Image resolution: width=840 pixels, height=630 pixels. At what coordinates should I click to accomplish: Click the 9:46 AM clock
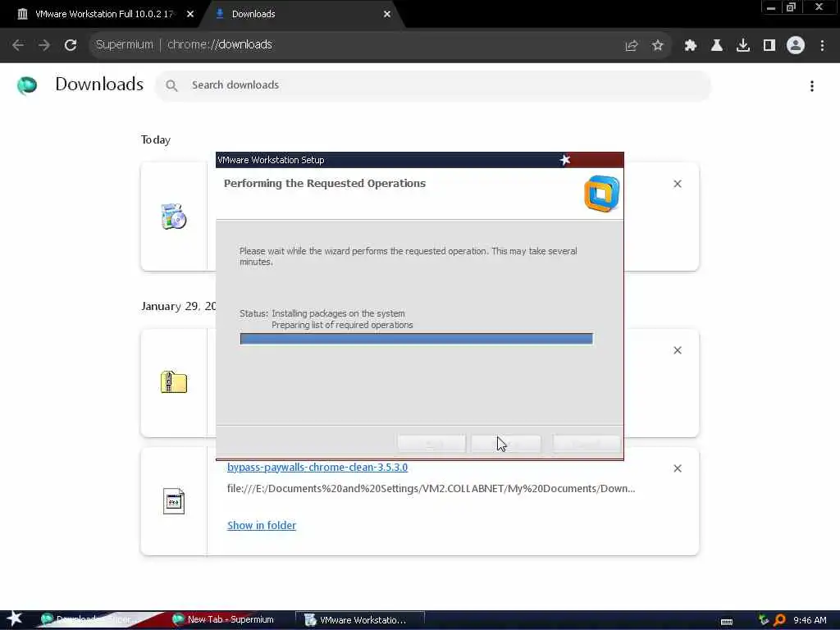click(x=810, y=620)
